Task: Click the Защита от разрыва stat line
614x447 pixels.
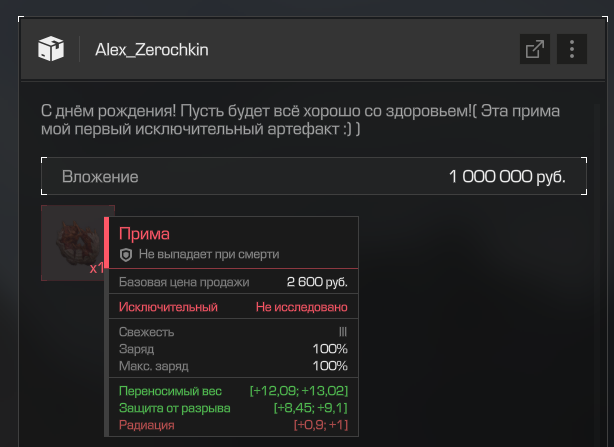Action: 233,408
